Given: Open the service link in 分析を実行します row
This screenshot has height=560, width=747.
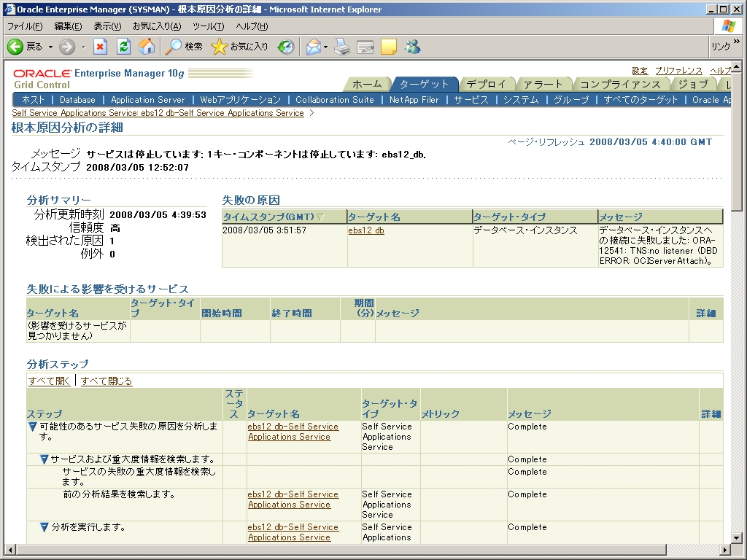Looking at the screenshot, I should coord(293,532).
